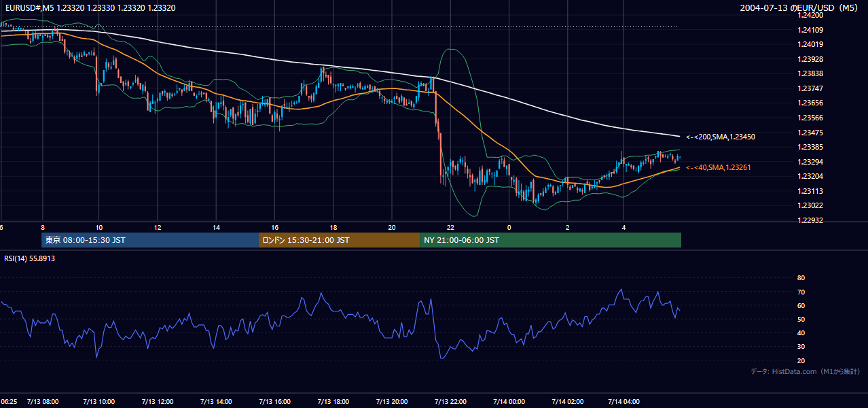Click the 1.23566 price axis label
The image size is (868, 408).
point(810,118)
